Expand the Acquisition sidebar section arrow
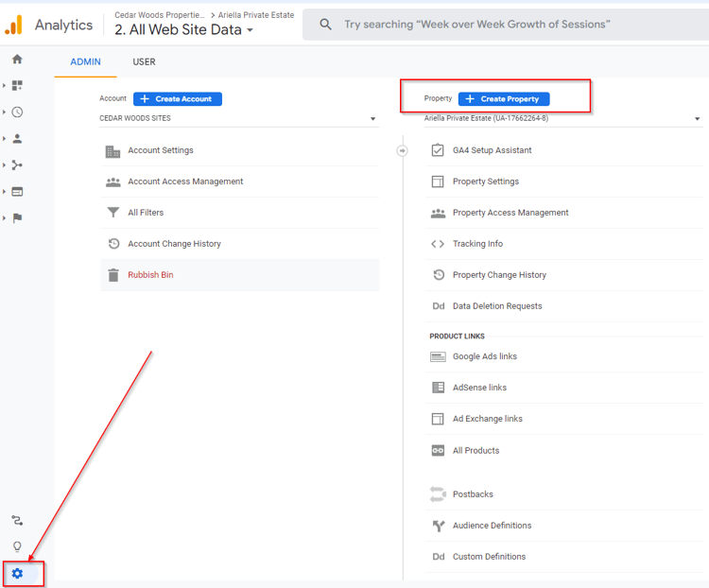 [x=4, y=165]
